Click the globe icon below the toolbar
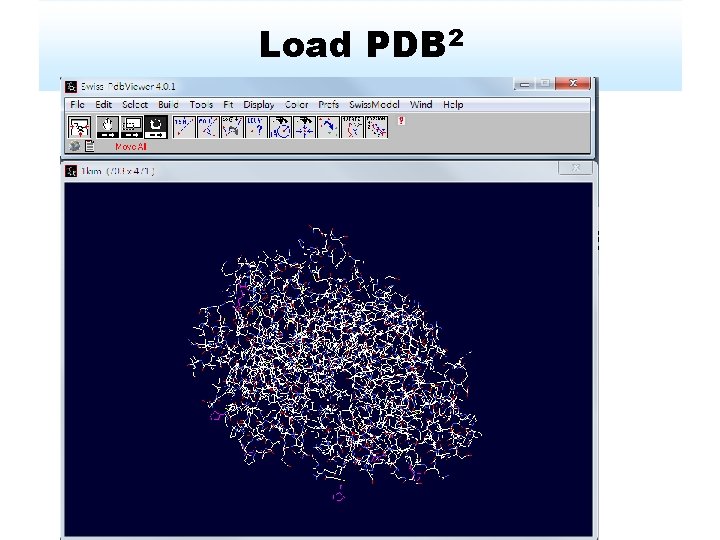The height and width of the screenshot is (540, 720). point(74,146)
